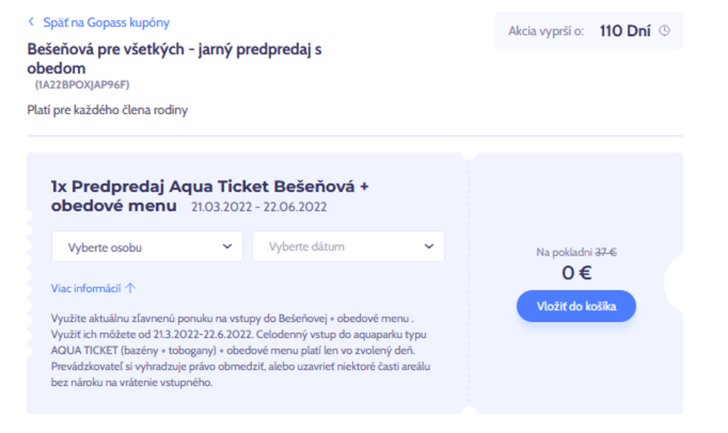Click the Vložiť do košíka button
This screenshot has height=433, width=728.
(x=576, y=306)
